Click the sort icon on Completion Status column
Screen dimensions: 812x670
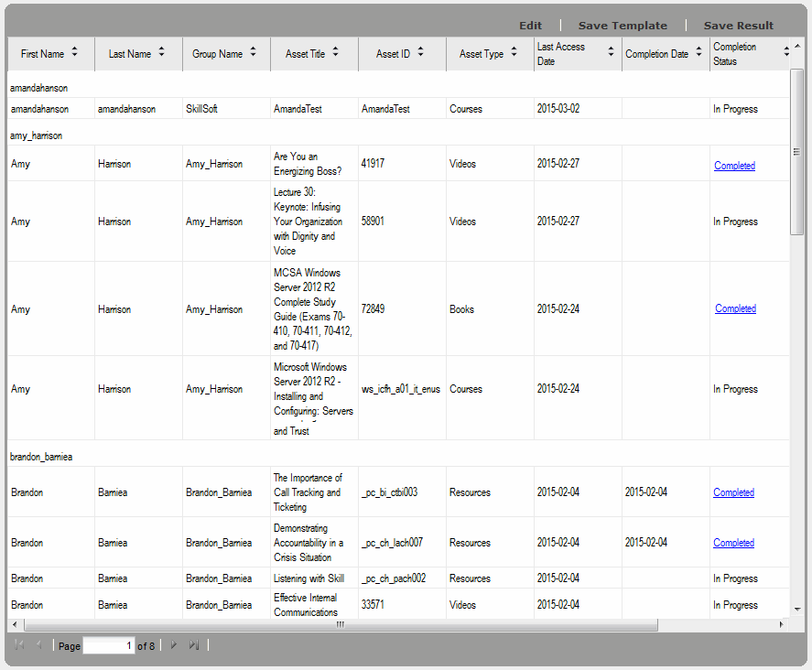click(x=785, y=52)
